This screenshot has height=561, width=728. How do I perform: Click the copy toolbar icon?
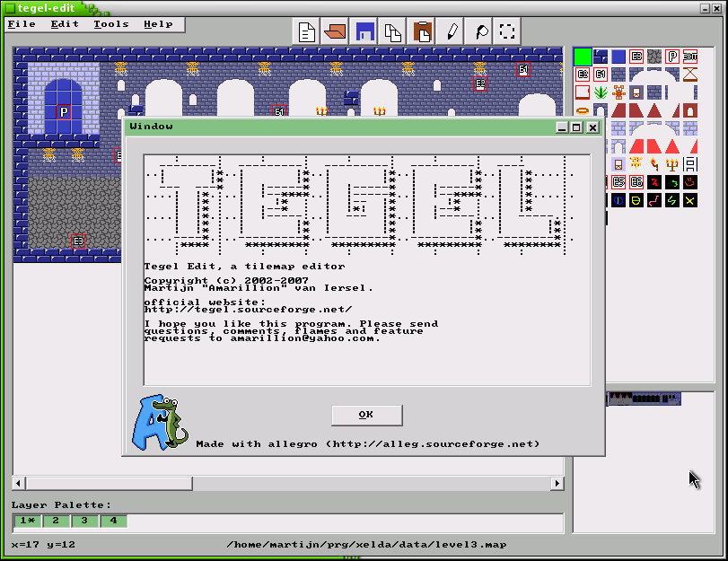[393, 31]
